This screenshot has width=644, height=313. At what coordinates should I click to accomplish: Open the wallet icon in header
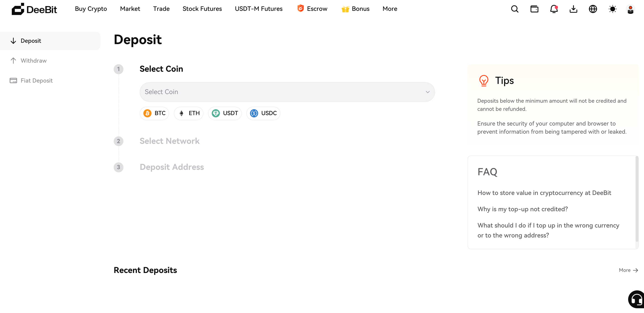tap(534, 9)
